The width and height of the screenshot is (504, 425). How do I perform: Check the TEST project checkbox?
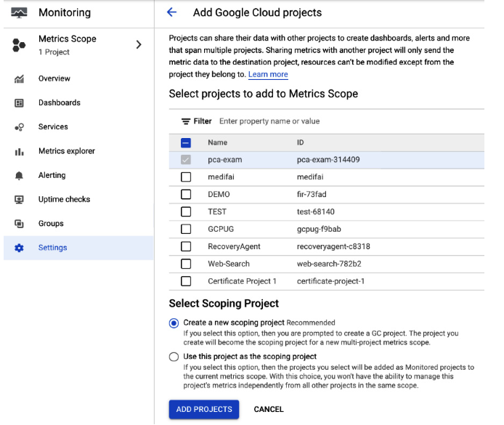(x=186, y=212)
